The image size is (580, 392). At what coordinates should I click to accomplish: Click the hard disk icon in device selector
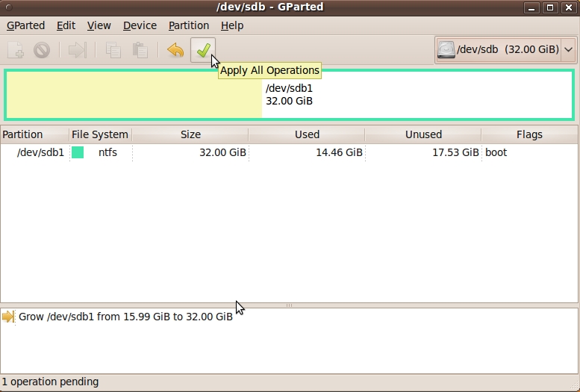click(x=446, y=50)
